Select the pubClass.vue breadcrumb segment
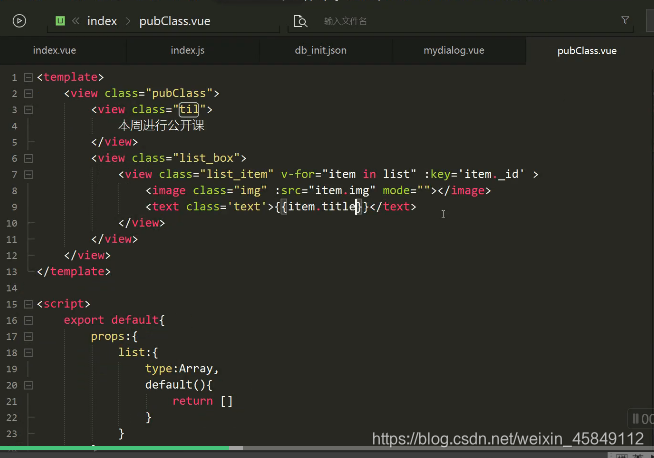 tap(175, 21)
